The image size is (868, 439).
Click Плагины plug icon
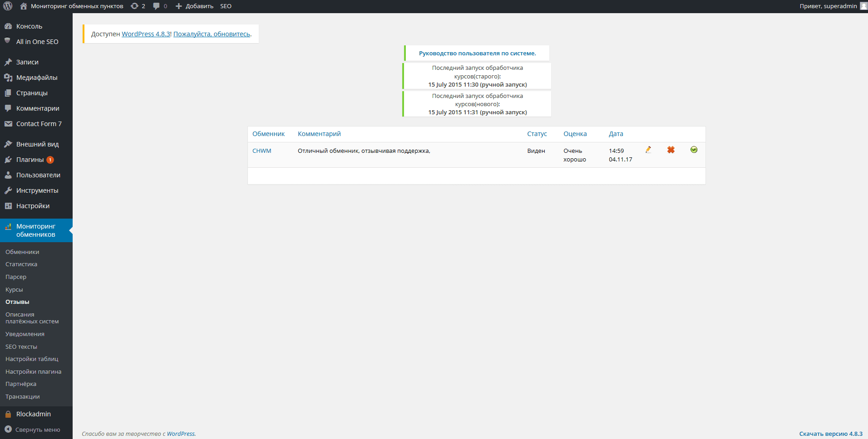8,160
